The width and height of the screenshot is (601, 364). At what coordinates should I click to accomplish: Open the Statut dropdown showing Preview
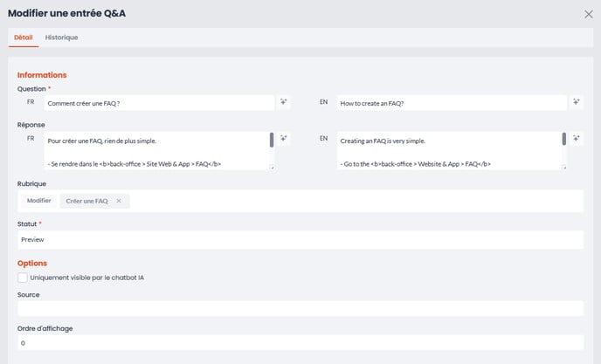pyautogui.click(x=300, y=240)
